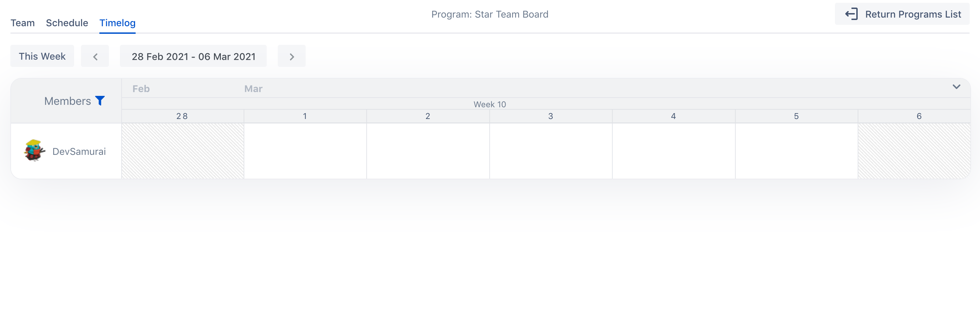Click DevSamurai's timelog cell for day 2
Image resolution: width=980 pixels, height=329 pixels.
[x=428, y=151]
